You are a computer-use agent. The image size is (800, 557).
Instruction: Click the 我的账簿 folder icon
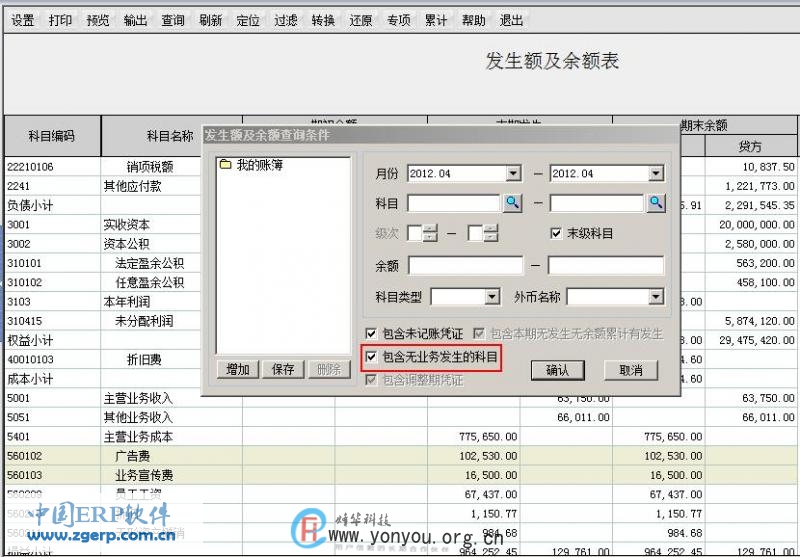pyautogui.click(x=225, y=164)
